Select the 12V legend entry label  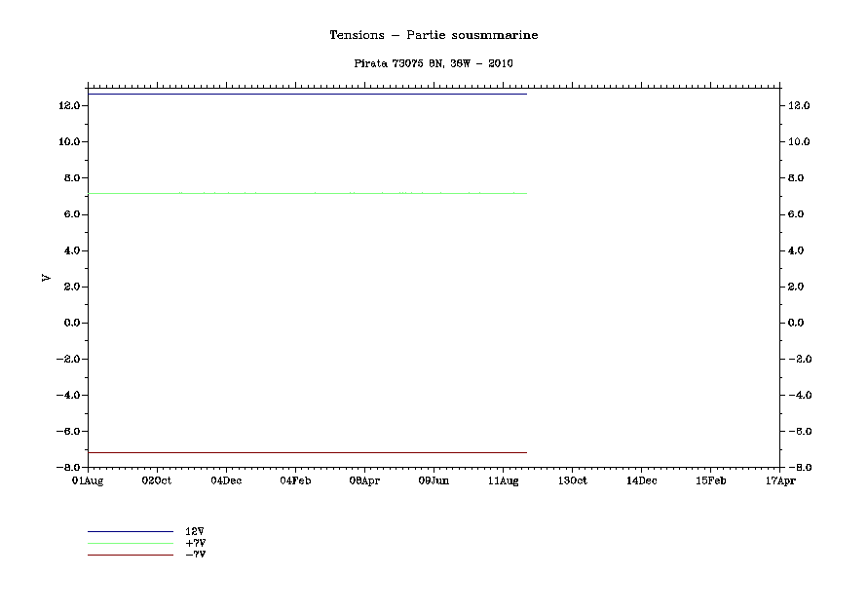tap(194, 531)
